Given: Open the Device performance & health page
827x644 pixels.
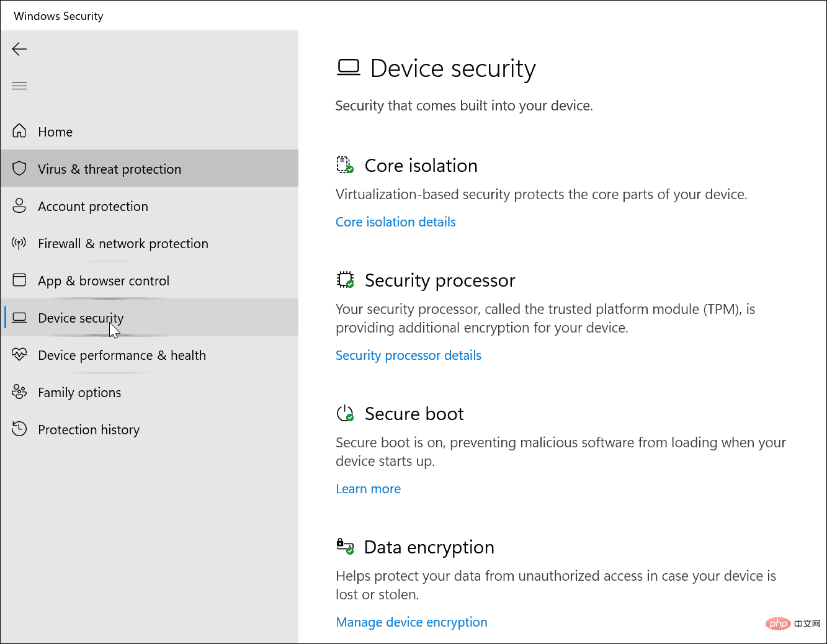Looking at the screenshot, I should 122,354.
